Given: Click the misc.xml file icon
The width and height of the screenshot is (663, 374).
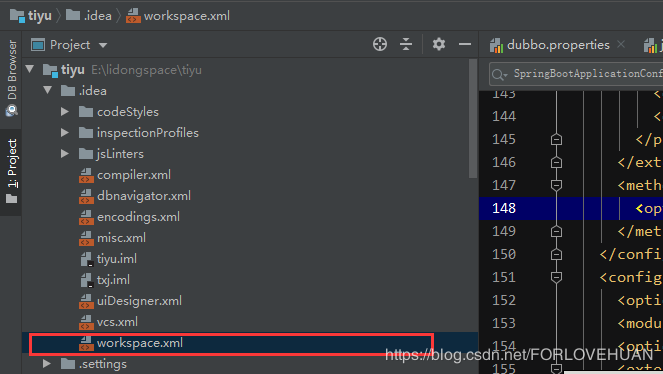Looking at the screenshot, I should (x=86, y=238).
